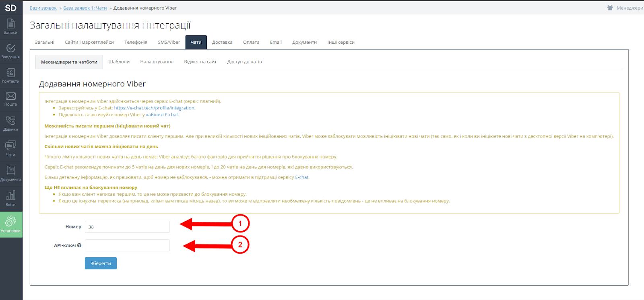Click the Додавання номерного Viber heading

point(92,84)
